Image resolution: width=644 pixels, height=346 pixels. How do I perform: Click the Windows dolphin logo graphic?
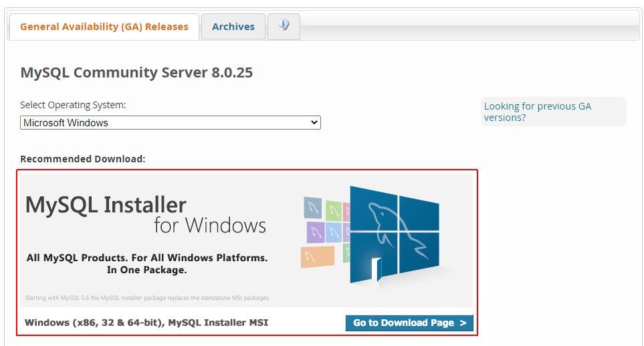click(395, 234)
